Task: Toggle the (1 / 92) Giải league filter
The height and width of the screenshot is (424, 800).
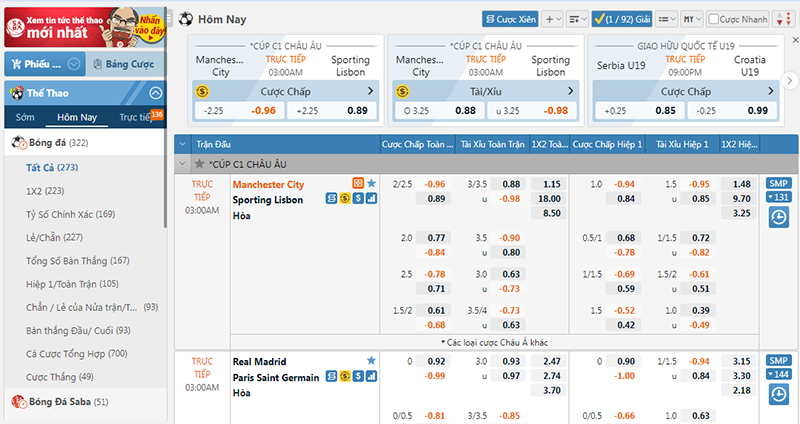Action: (x=622, y=19)
